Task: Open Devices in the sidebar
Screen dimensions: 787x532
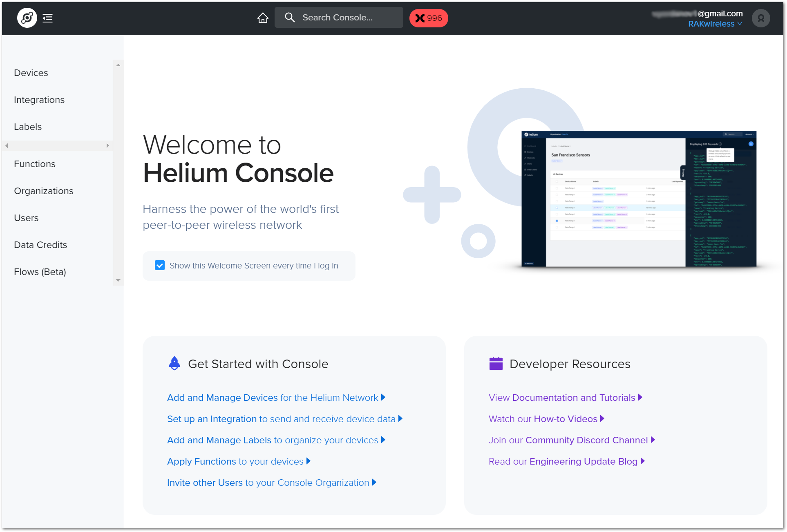Action: tap(31, 73)
